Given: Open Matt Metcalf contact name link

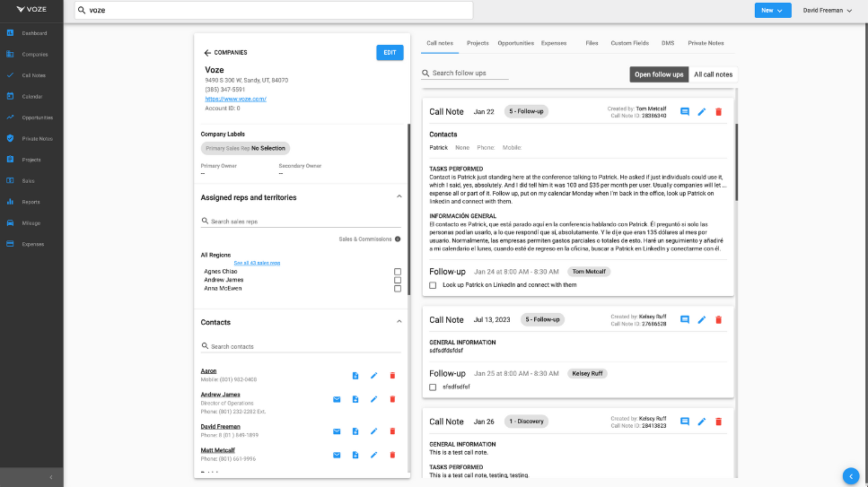Looking at the screenshot, I should [x=217, y=450].
